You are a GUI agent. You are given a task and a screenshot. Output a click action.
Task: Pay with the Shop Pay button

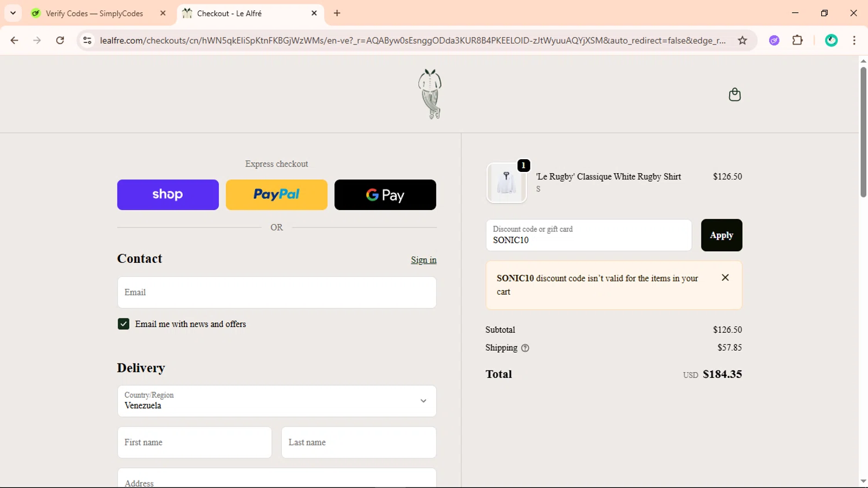pyautogui.click(x=168, y=195)
